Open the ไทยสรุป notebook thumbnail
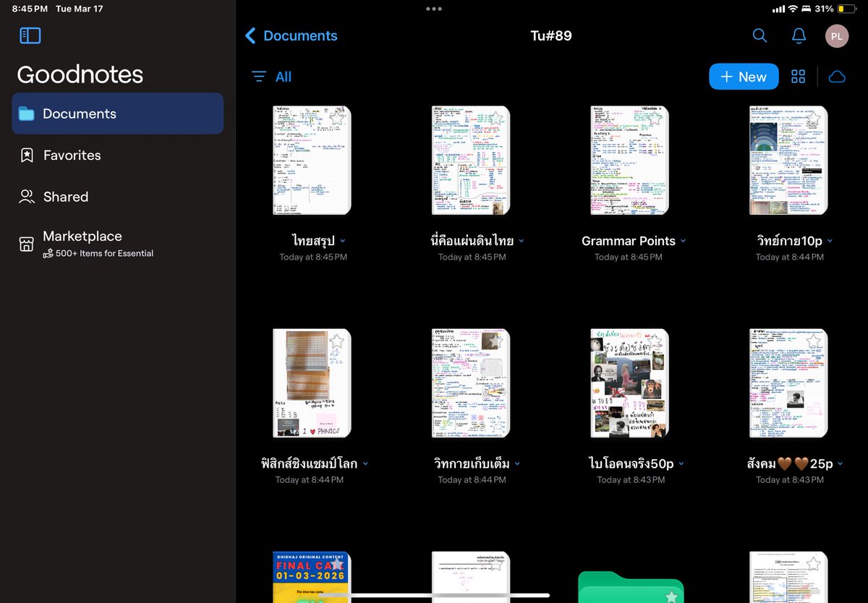This screenshot has width=868, height=603. (x=312, y=161)
